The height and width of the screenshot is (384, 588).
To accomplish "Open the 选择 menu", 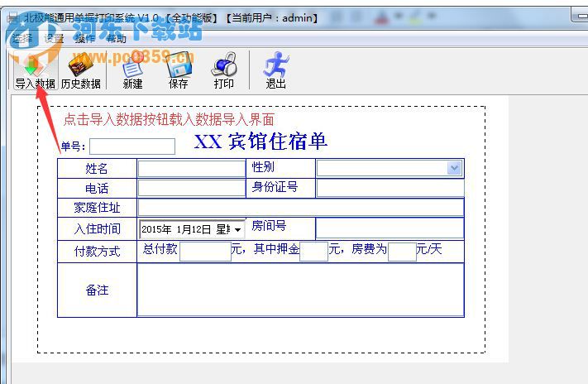I will click(x=22, y=38).
